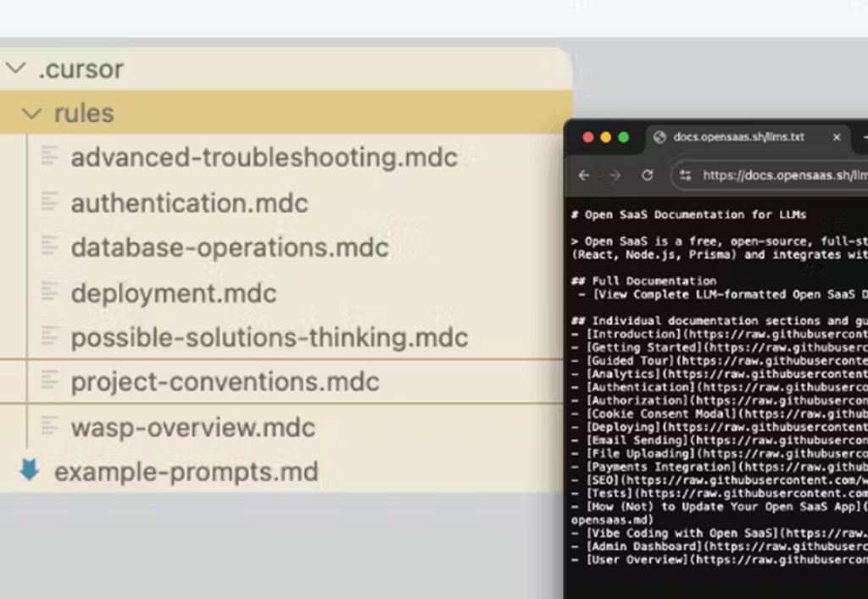This screenshot has width=868, height=599.
Task: Collapse the .cursor folder chevron
Action: click(14, 69)
